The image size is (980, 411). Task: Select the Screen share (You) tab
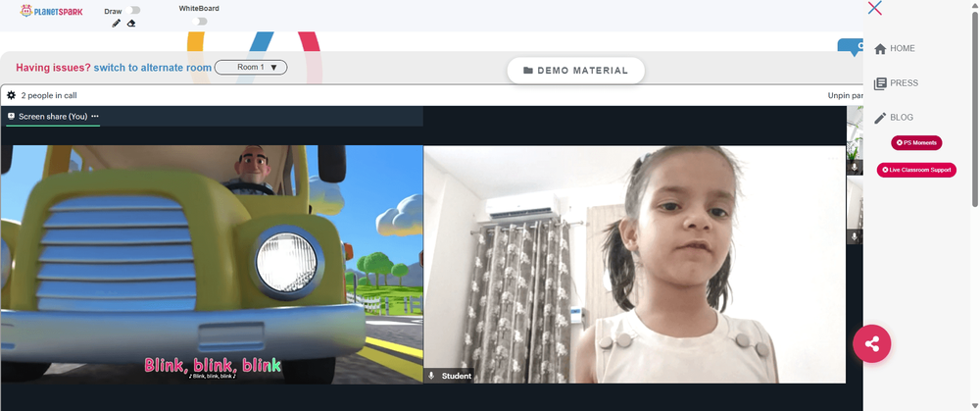click(53, 117)
